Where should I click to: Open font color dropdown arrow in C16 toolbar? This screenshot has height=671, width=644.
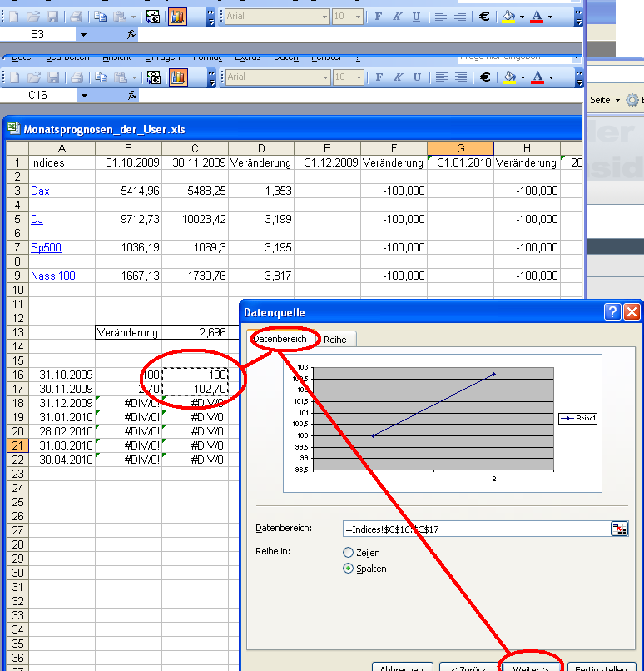551,78
